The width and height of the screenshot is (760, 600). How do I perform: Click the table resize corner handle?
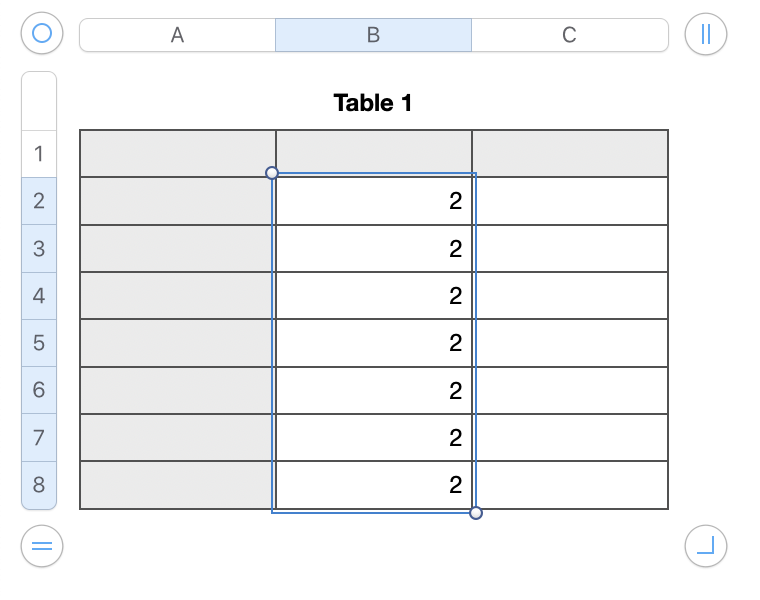pyautogui.click(x=706, y=546)
